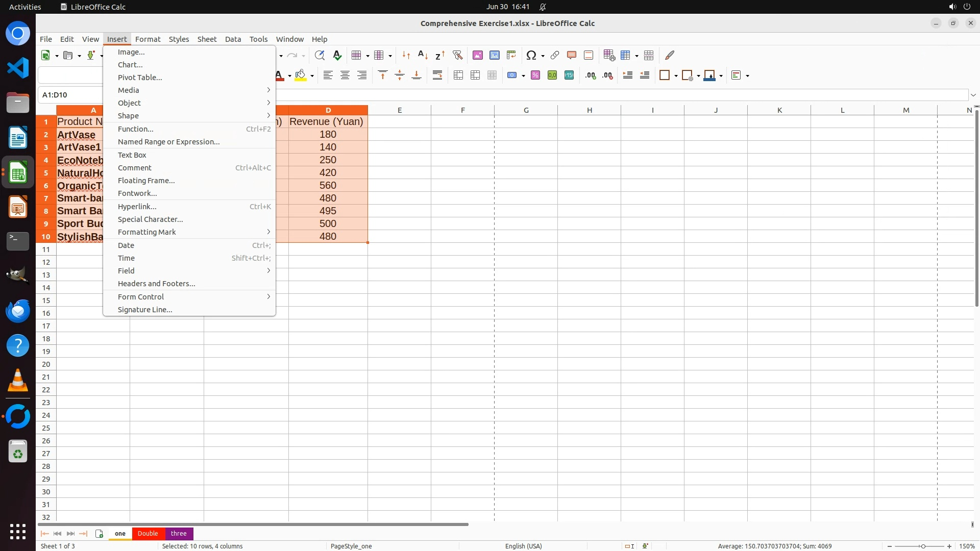Viewport: 980px width, 551px height.
Task: Toggle Align Right button
Action: pos(362,75)
